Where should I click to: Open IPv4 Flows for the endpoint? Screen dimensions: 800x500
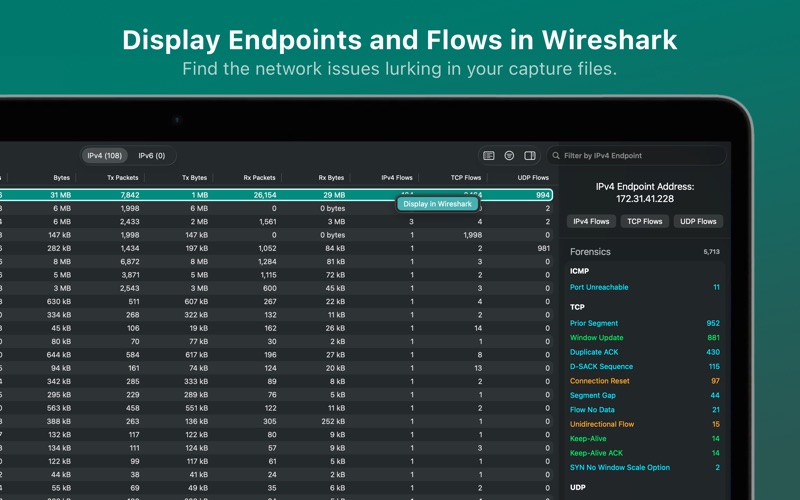[x=591, y=221]
